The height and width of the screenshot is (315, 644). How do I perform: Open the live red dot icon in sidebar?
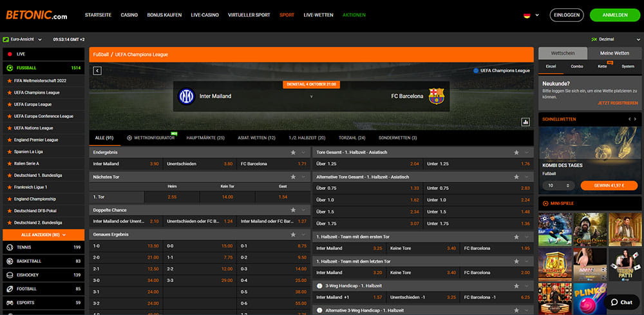(x=10, y=54)
